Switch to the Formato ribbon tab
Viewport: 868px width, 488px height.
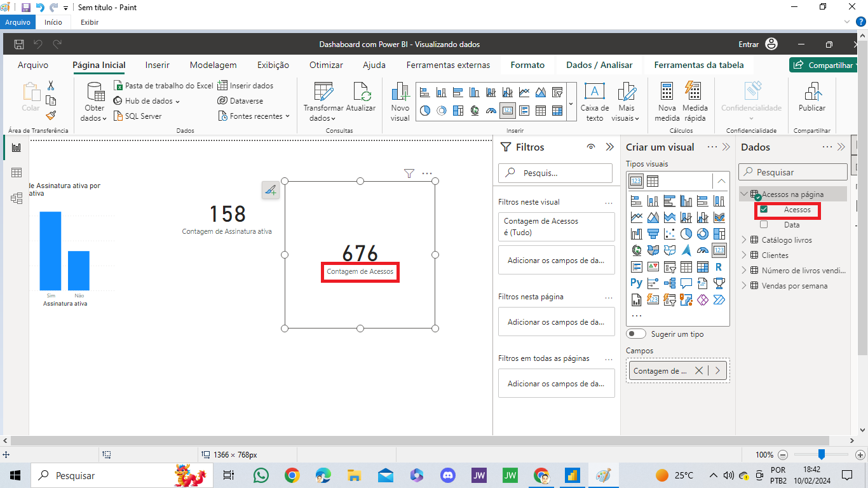pos(527,65)
